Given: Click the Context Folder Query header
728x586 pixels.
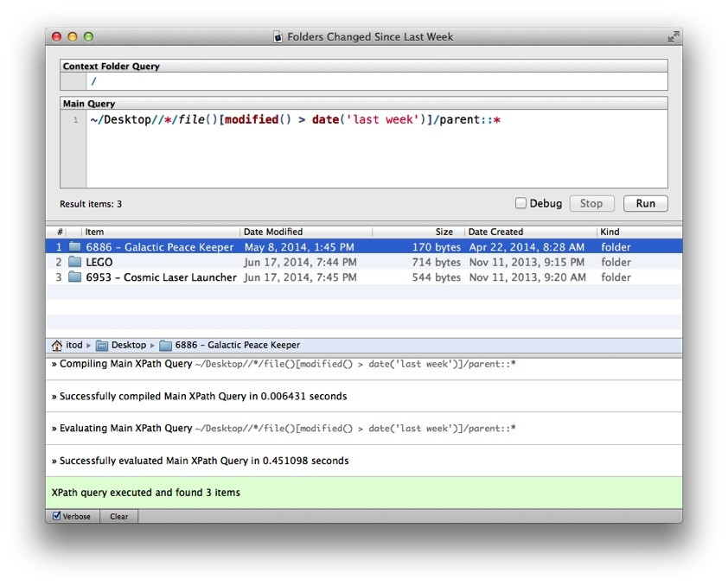Looking at the screenshot, I should (x=364, y=67).
